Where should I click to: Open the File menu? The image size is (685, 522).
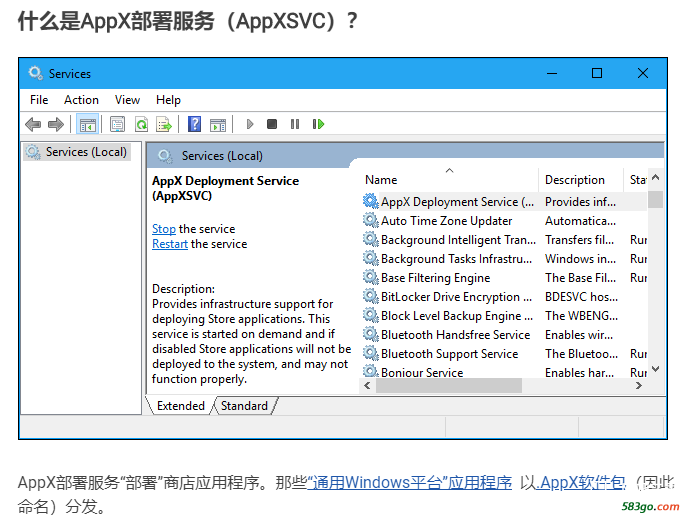(x=39, y=100)
